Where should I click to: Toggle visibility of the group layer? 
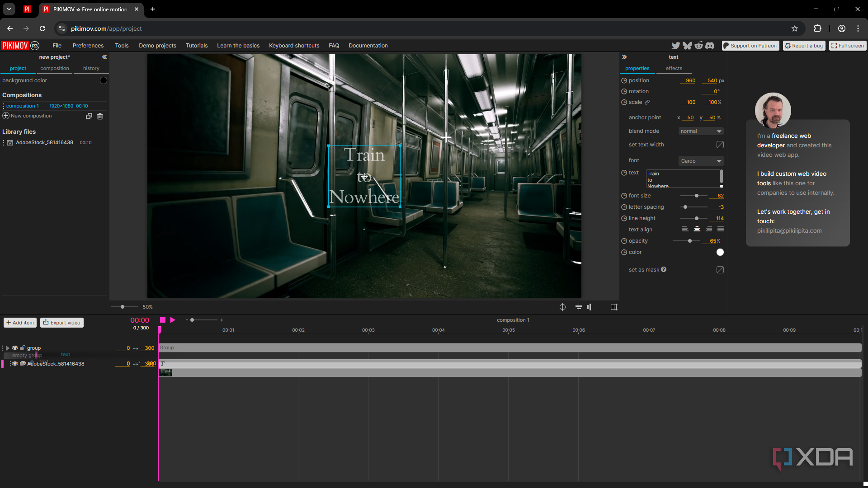click(15, 348)
